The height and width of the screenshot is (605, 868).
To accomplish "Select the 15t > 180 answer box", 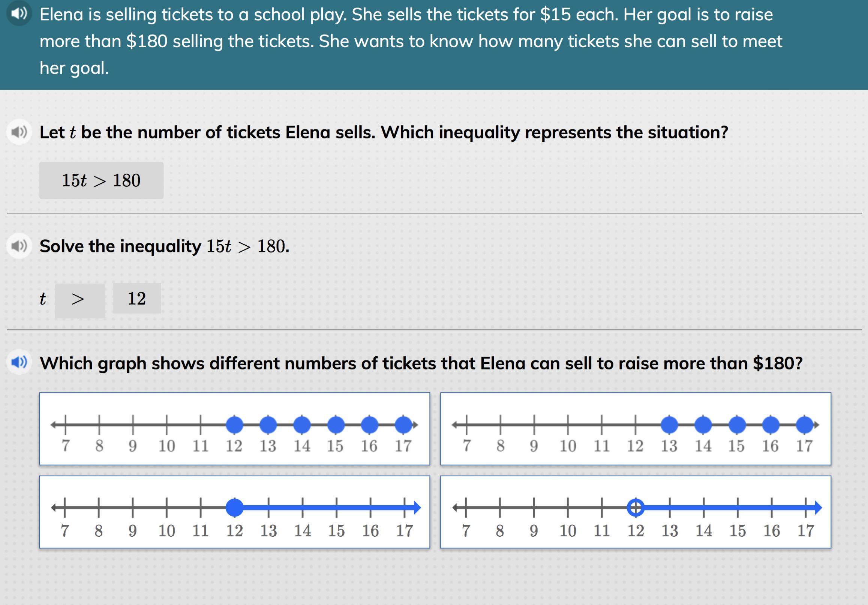I will click(x=101, y=180).
